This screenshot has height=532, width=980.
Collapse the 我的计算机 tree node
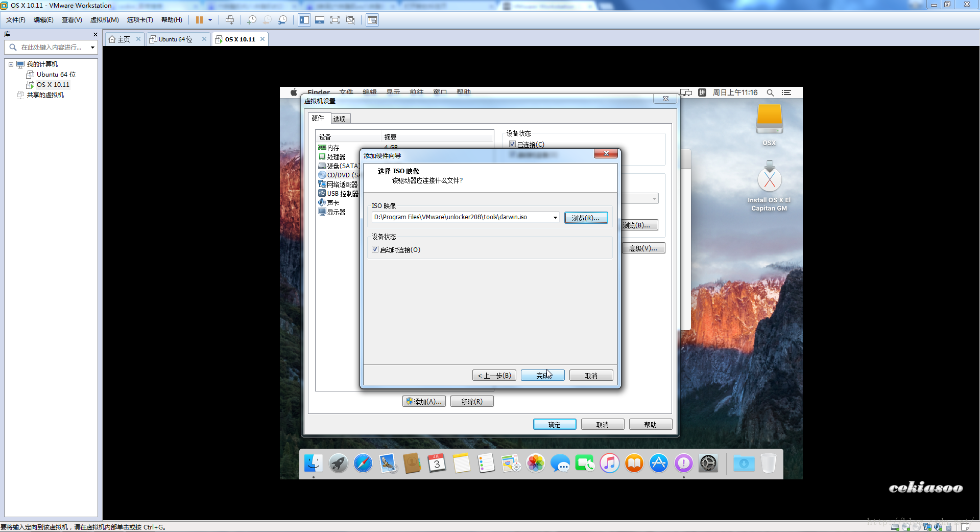point(11,64)
